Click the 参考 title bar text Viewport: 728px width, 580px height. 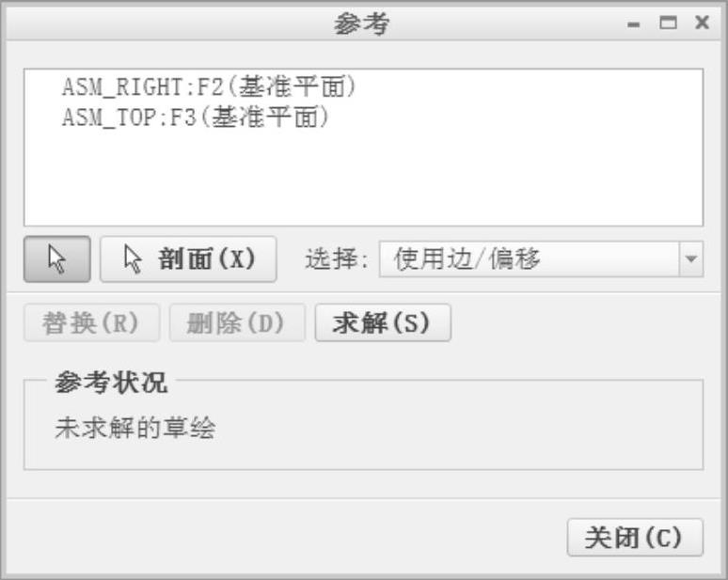[362, 24]
